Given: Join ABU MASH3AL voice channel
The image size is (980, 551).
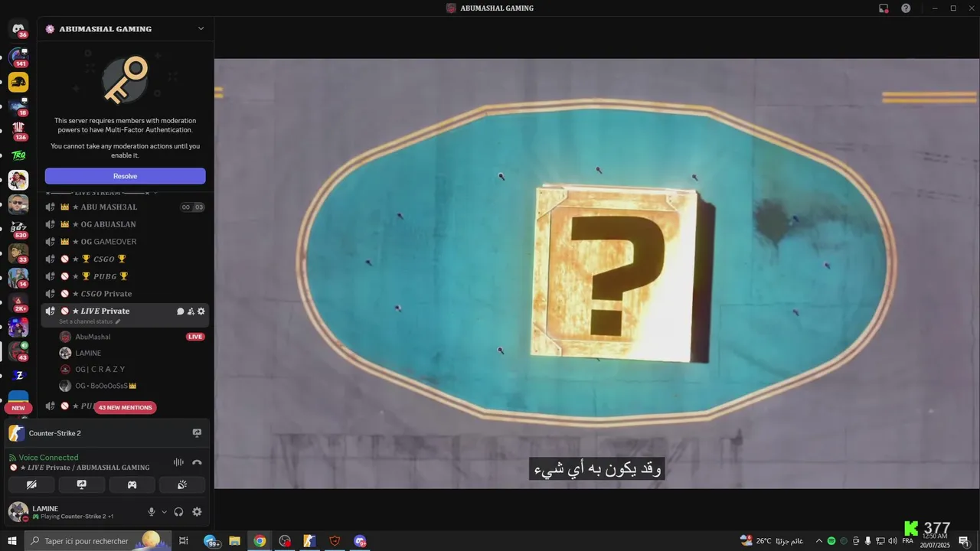Looking at the screenshot, I should click(x=124, y=207).
